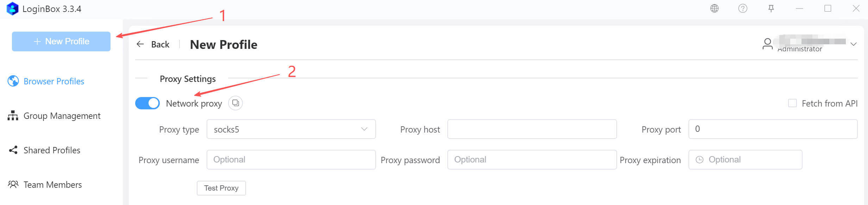This screenshot has width=868, height=205.
Task: Focus the Proxy host input field
Action: [x=532, y=129]
